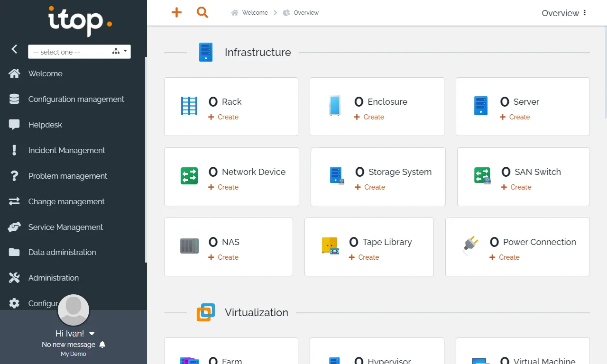Create a new NAS
This screenshot has height=364, width=607.
(x=223, y=257)
